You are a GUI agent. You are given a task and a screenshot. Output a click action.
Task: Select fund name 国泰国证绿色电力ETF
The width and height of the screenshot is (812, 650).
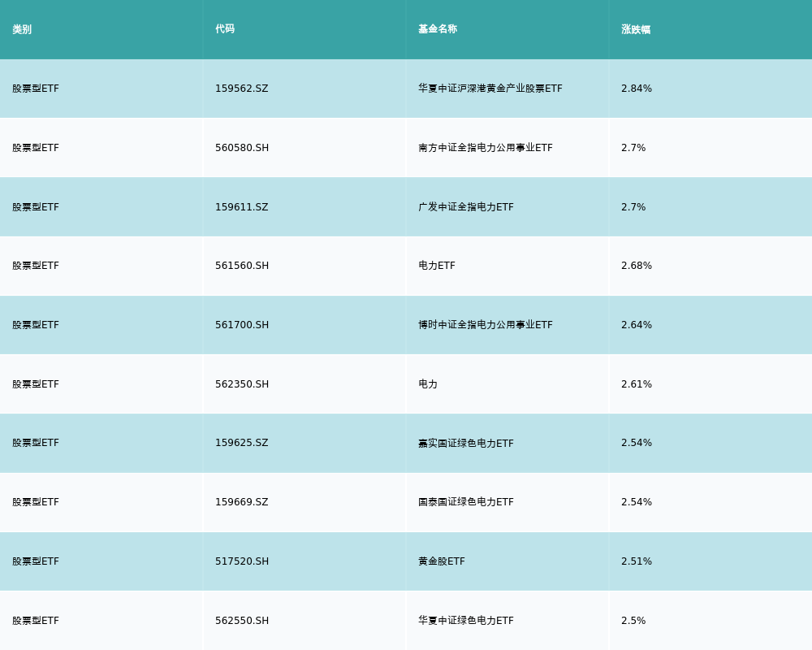point(465,502)
